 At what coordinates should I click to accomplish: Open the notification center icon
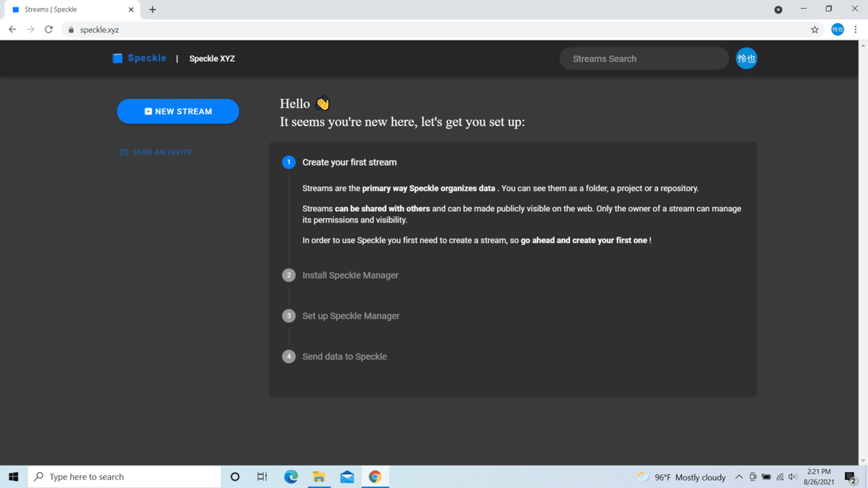point(851,477)
